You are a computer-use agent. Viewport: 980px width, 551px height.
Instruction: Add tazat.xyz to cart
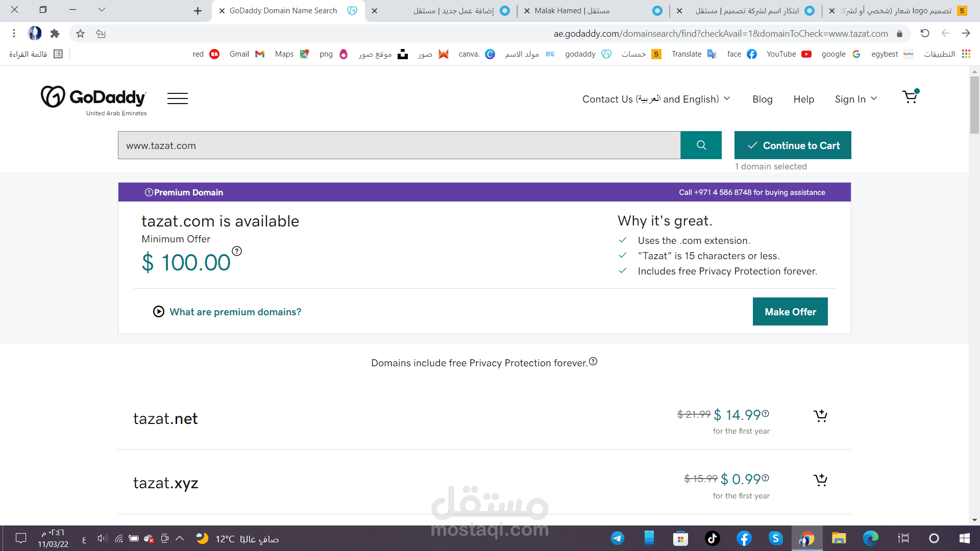pos(820,480)
